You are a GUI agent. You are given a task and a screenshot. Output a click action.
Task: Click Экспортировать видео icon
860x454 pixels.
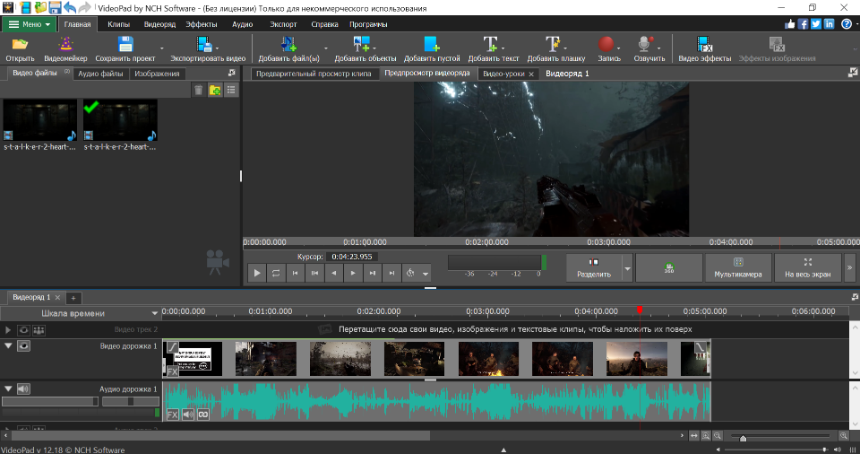[204, 44]
